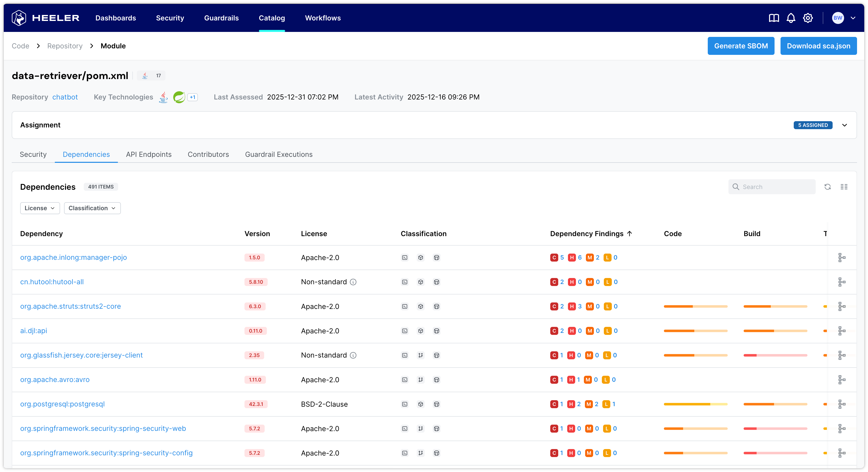Expand the Assignment panel chevron
Screen dimensions: 868x472
point(844,125)
